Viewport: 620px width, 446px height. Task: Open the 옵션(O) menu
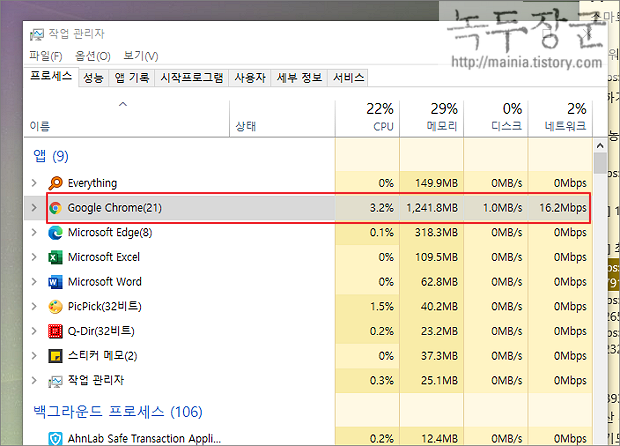click(93, 56)
